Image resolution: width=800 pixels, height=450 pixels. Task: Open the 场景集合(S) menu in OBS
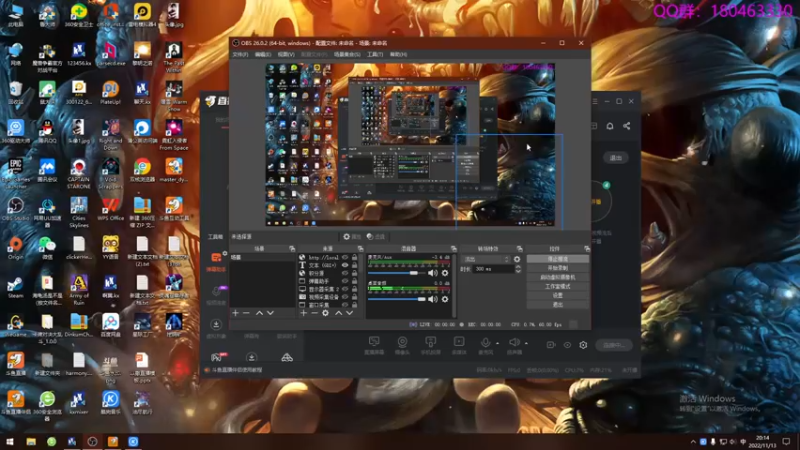347,54
